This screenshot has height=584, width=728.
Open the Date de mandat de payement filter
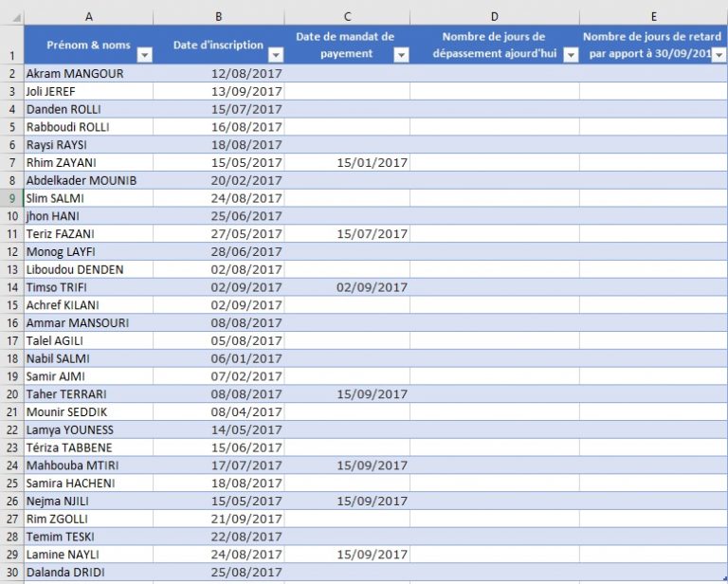click(x=402, y=55)
